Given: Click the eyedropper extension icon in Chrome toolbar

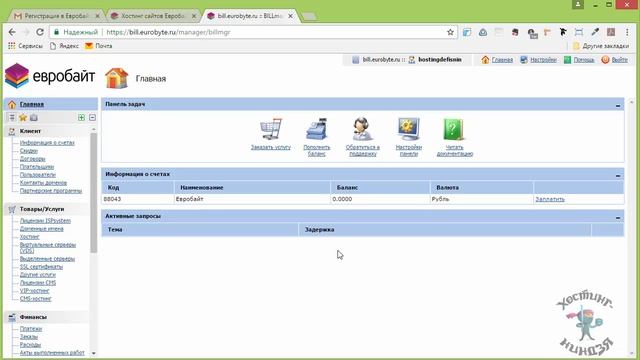Looking at the screenshot, I should 595,32.
